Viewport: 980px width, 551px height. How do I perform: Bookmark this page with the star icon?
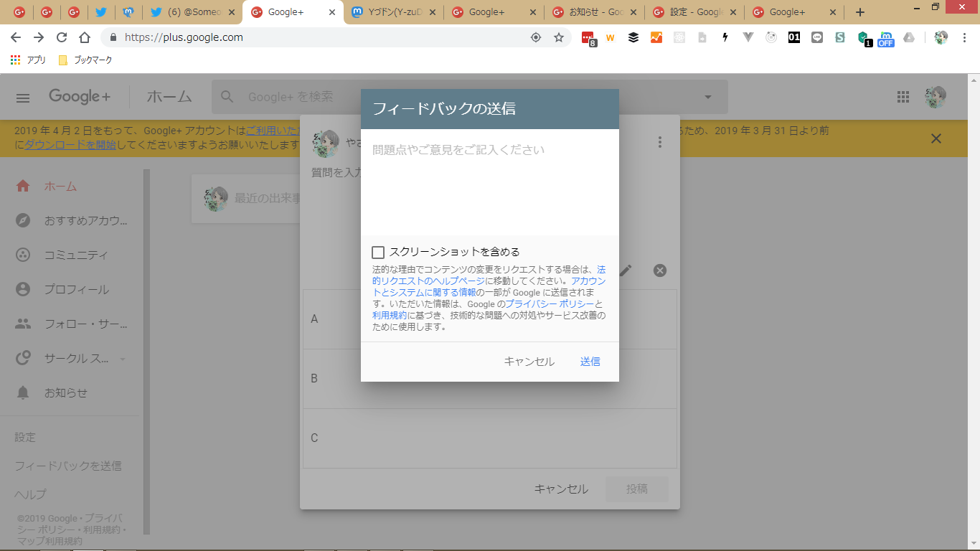point(559,37)
